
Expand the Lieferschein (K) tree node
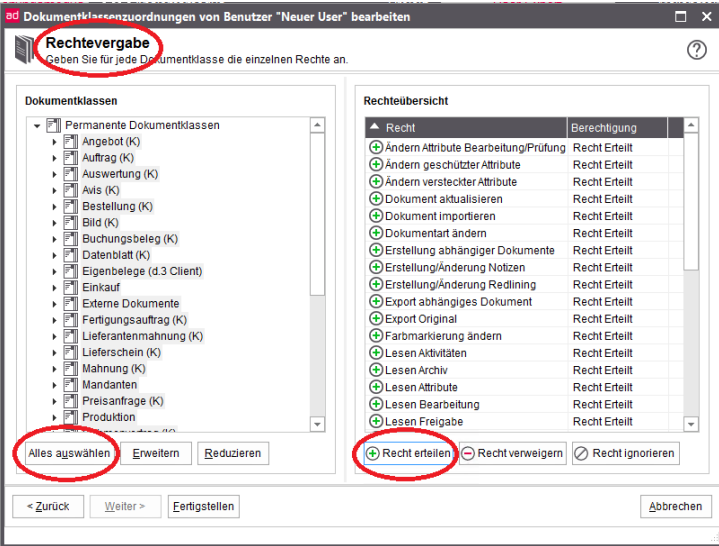(x=55, y=352)
